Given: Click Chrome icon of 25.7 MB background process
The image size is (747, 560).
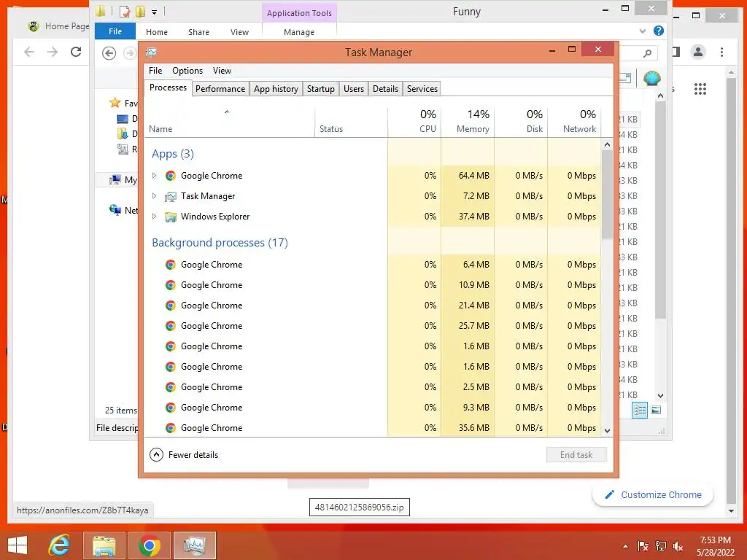Looking at the screenshot, I should click(x=170, y=326).
